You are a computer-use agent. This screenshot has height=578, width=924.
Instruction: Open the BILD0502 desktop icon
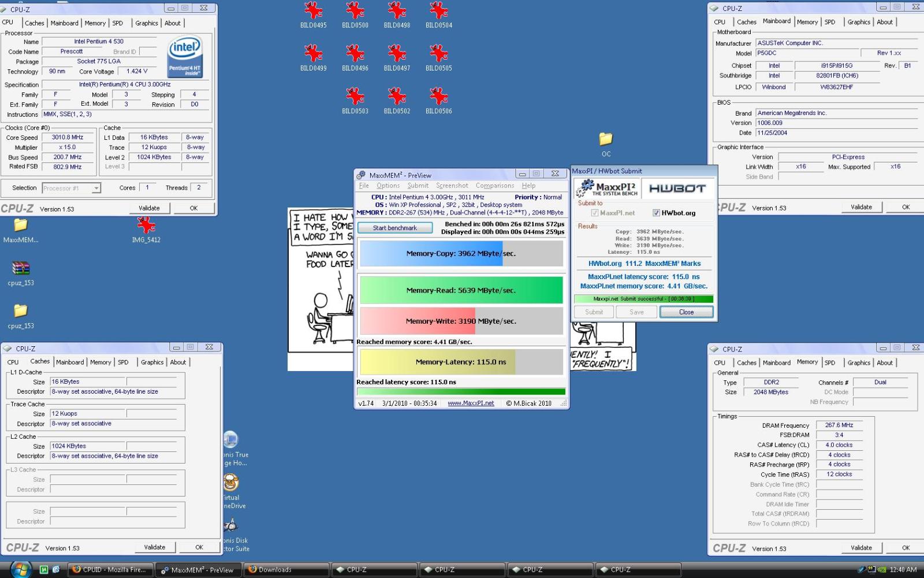(x=397, y=101)
